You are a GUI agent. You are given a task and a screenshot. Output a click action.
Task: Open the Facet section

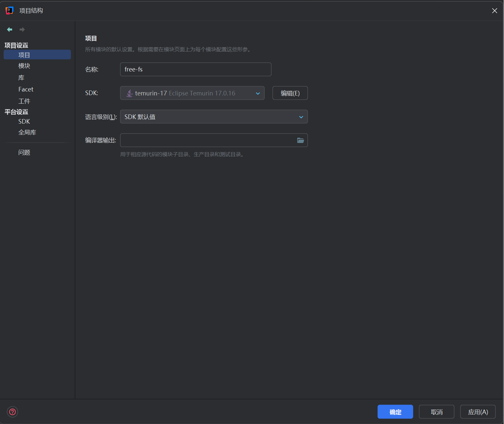pos(26,90)
